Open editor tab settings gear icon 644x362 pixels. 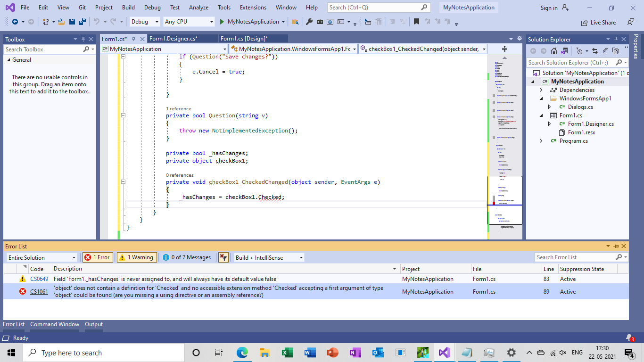[x=520, y=39]
